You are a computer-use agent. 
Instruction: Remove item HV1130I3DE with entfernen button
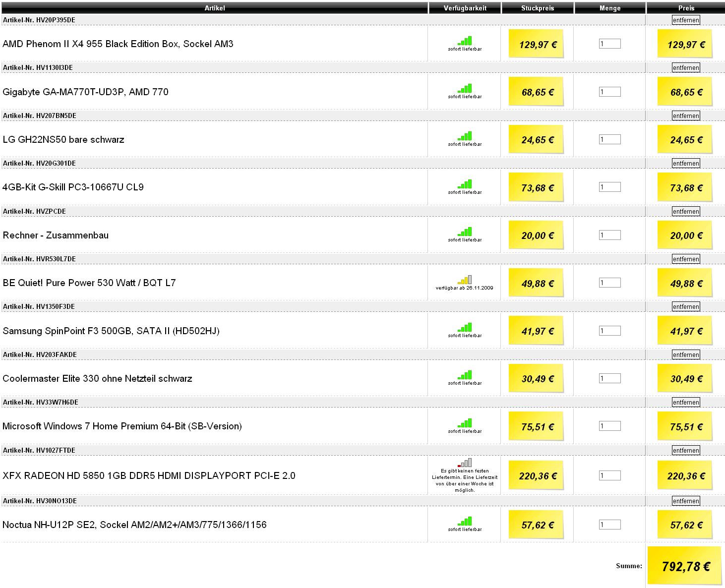[686, 67]
